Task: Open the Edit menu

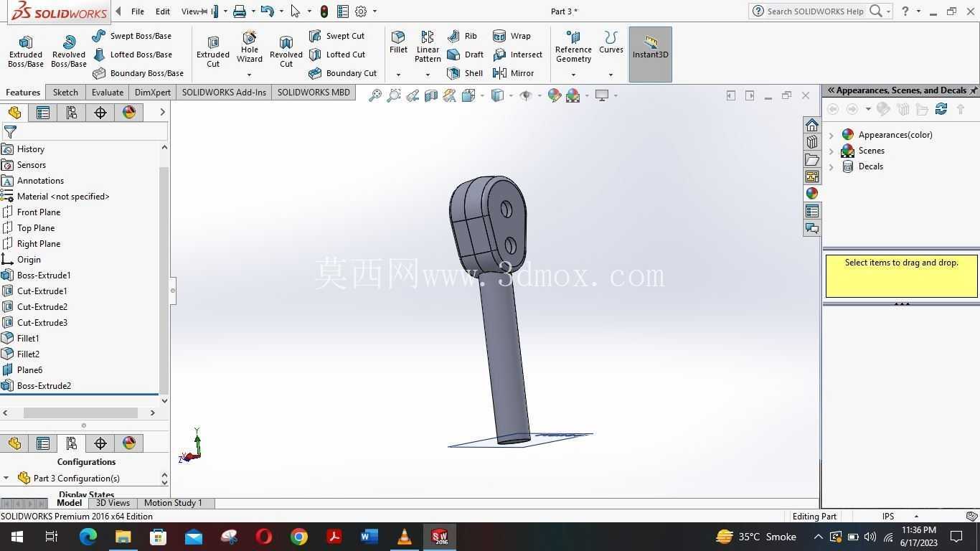Action: [x=163, y=11]
